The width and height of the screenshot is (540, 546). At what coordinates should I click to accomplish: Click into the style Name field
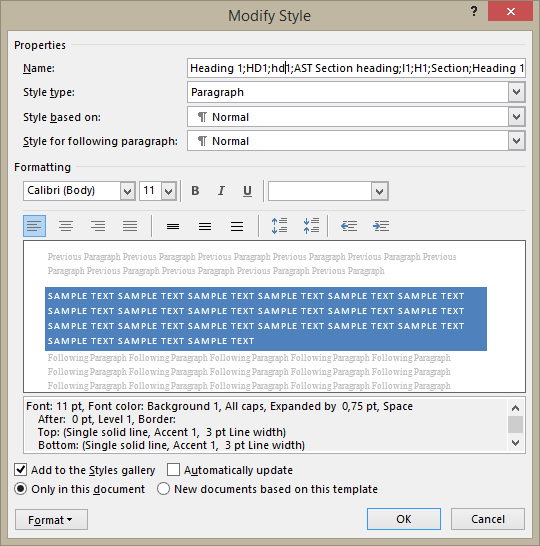tap(356, 68)
